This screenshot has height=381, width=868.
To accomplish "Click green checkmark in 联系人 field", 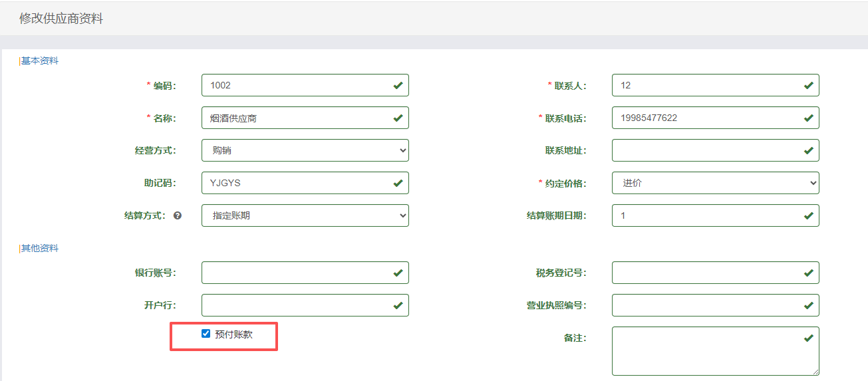I will click(808, 86).
